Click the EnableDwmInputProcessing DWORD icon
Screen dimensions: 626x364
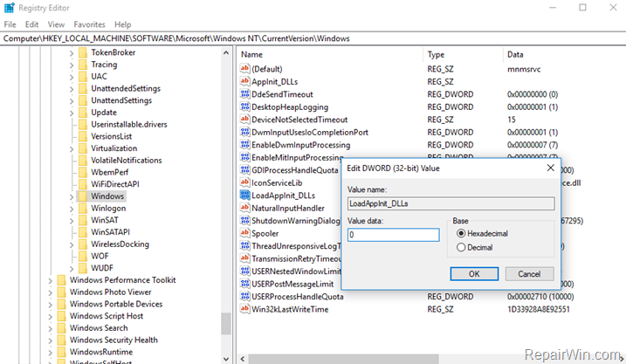pos(244,145)
